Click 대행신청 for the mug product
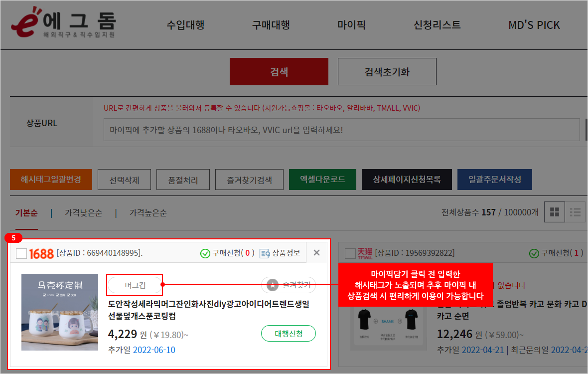The image size is (588, 374). (288, 334)
